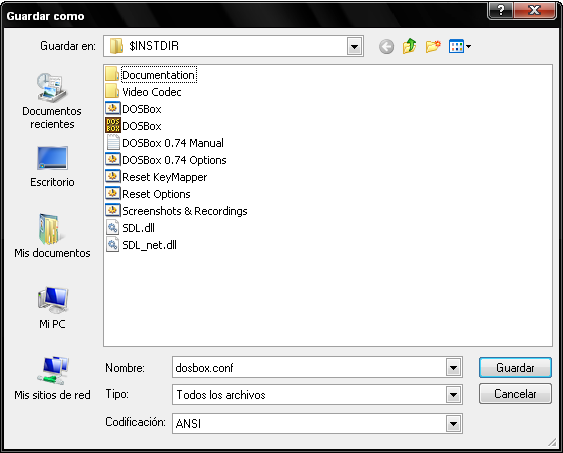Select the SDL_net.dll file icon
This screenshot has width=563, height=453.
point(113,244)
